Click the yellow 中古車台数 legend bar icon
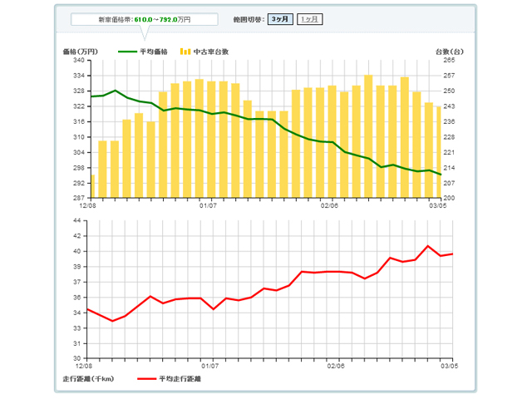This screenshot has height=399, width=532. (x=185, y=52)
